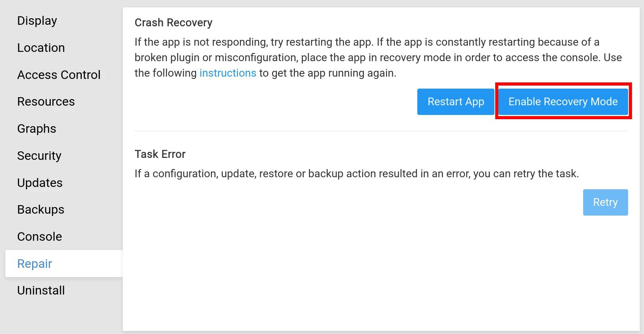This screenshot has width=644, height=334.
Task: Open the Security settings section
Action: pos(39,156)
